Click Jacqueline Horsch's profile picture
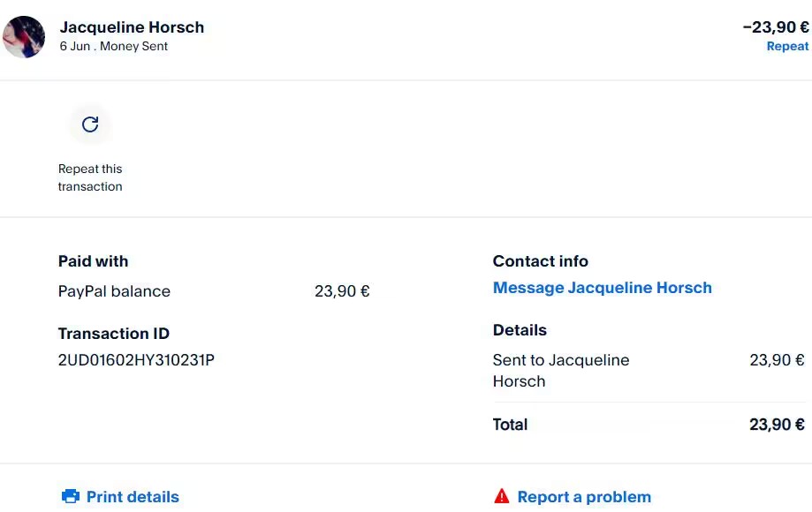Screen dimensions: 812x512 click(x=24, y=37)
